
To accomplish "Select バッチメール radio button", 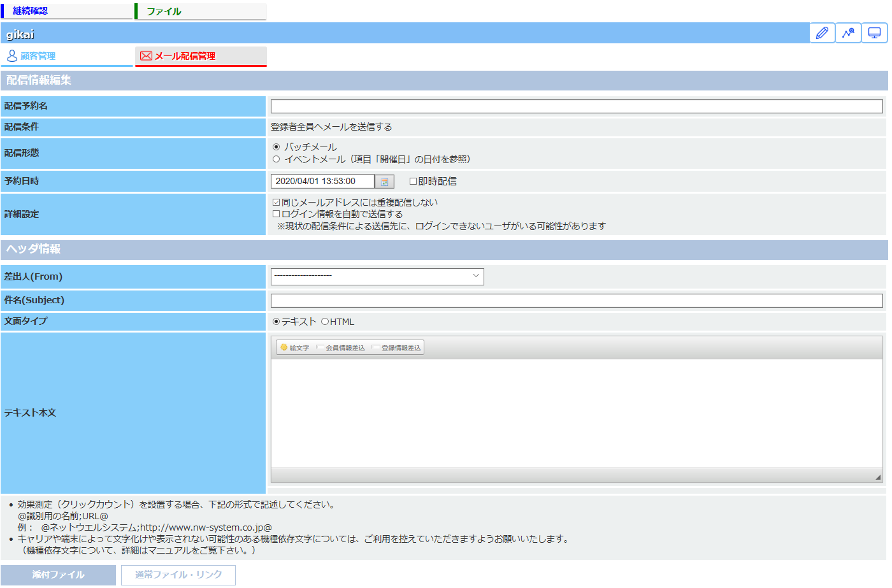I will click(276, 147).
